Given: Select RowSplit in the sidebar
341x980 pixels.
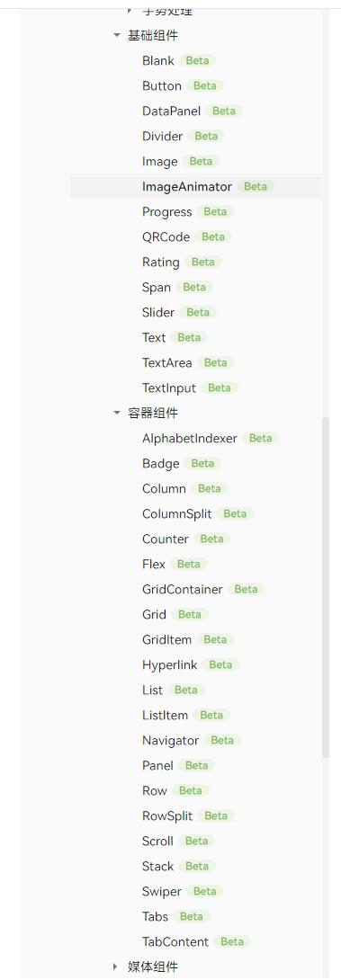Looking at the screenshot, I should [x=167, y=815].
